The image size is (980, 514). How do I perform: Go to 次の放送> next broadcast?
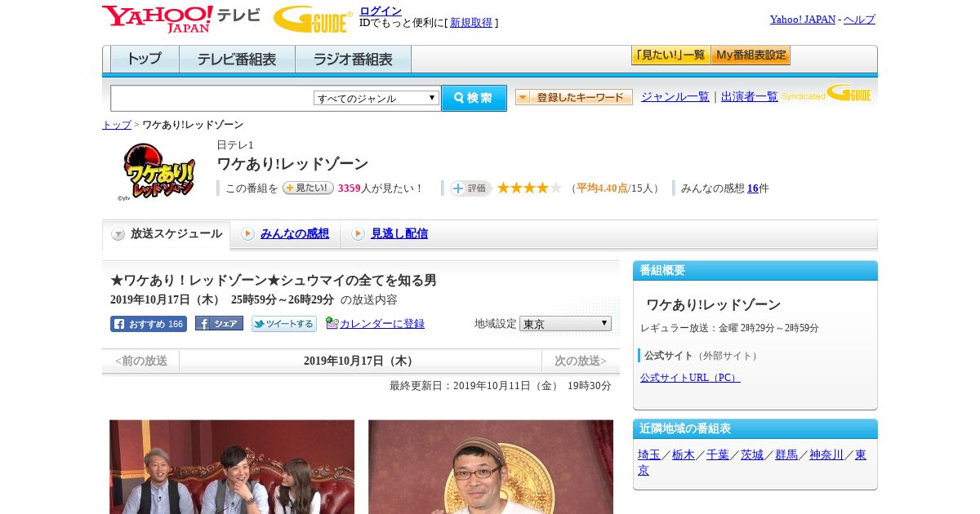point(581,361)
